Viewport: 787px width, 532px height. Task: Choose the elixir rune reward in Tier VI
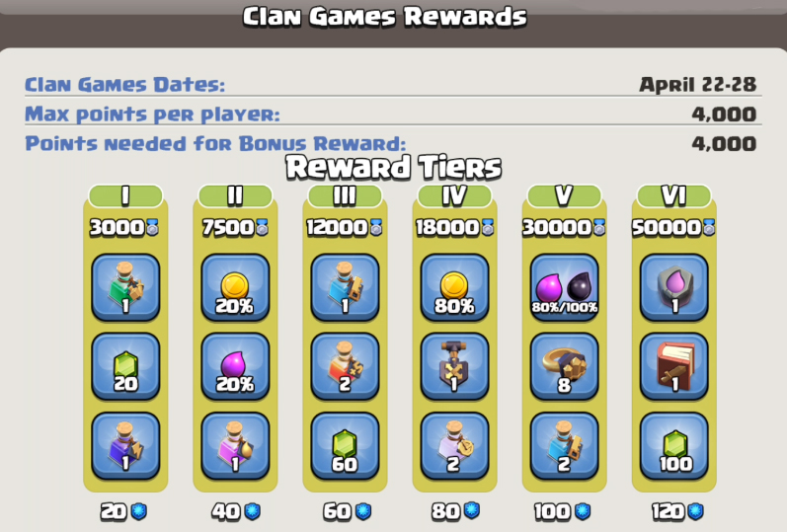tap(674, 287)
